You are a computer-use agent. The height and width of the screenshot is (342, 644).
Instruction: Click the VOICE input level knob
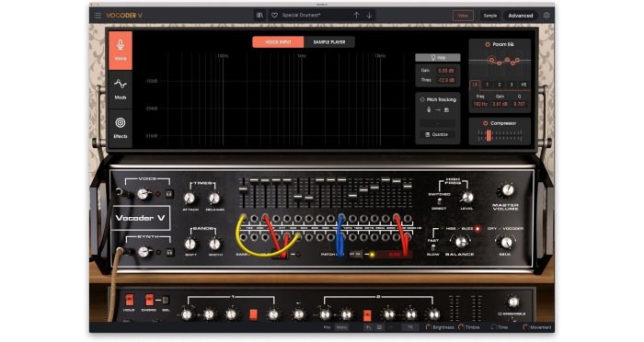tap(143, 193)
